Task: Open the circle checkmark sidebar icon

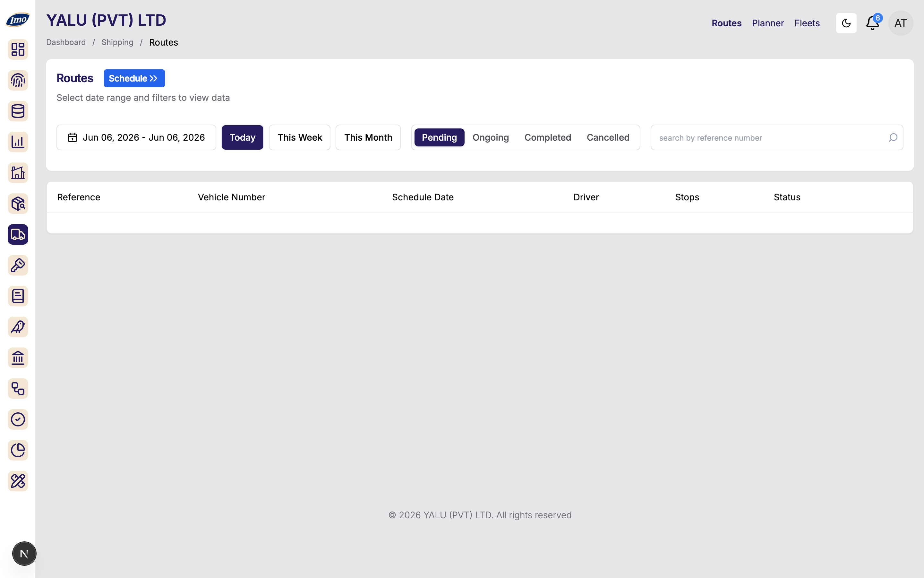Action: [x=18, y=419]
